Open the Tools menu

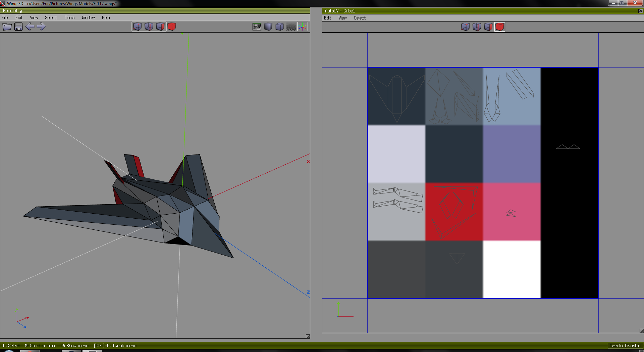[x=70, y=17]
